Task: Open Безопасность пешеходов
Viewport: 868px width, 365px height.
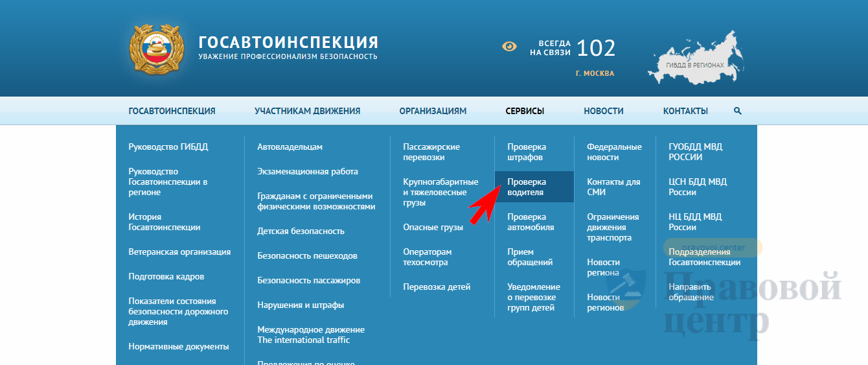Action: 307,256
